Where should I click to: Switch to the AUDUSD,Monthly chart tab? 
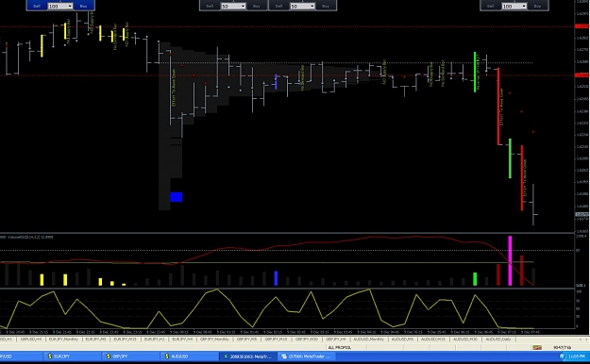click(x=369, y=339)
